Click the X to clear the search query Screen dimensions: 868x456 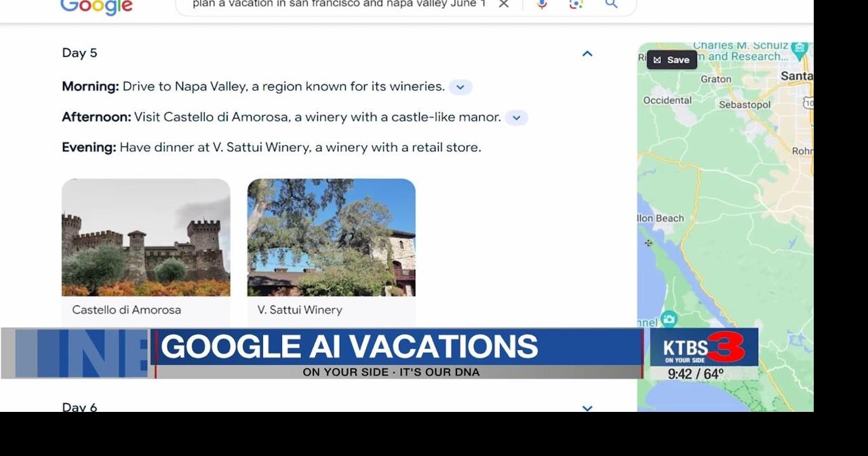pyautogui.click(x=504, y=5)
